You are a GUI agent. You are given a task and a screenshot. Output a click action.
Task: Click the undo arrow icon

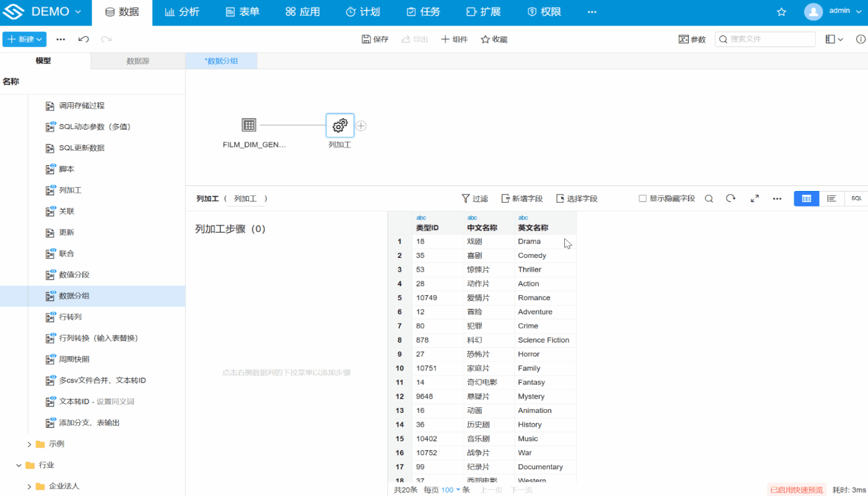point(84,39)
